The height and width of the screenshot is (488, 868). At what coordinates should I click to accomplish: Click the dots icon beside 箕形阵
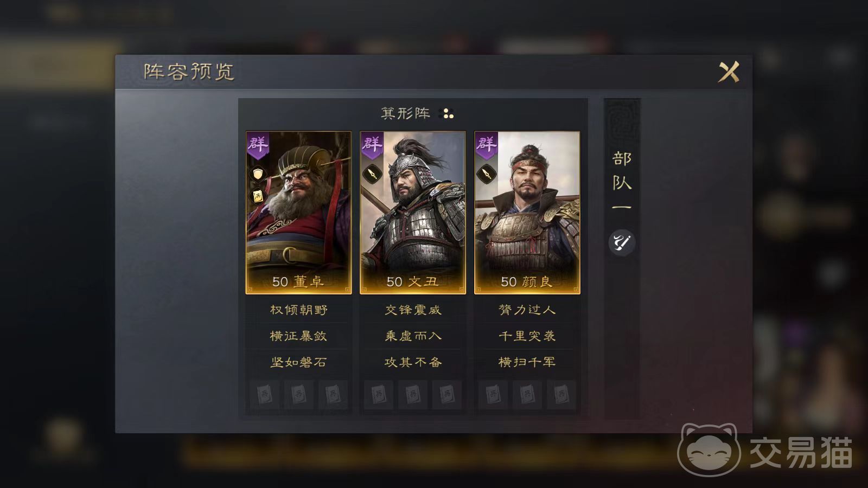tap(448, 114)
